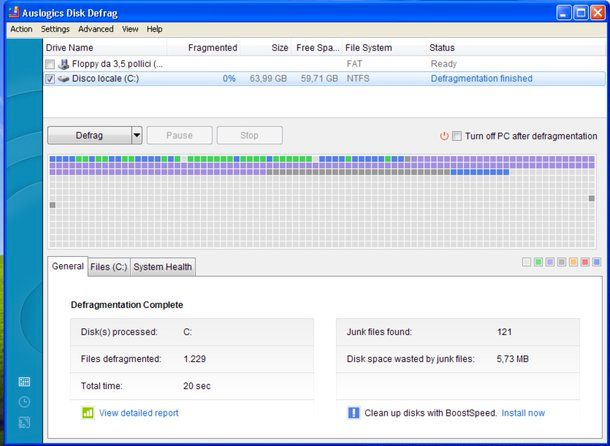Open the View menu
This screenshot has height=446, width=610.
[x=130, y=29]
